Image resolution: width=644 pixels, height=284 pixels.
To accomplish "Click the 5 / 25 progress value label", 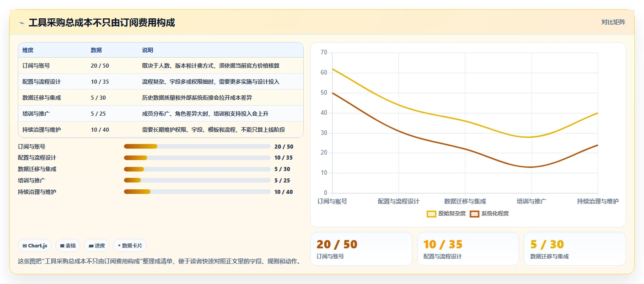I will (282, 181).
